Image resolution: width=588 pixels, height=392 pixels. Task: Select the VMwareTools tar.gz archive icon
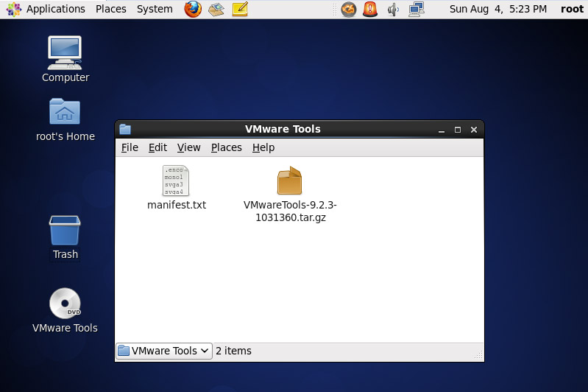(289, 181)
